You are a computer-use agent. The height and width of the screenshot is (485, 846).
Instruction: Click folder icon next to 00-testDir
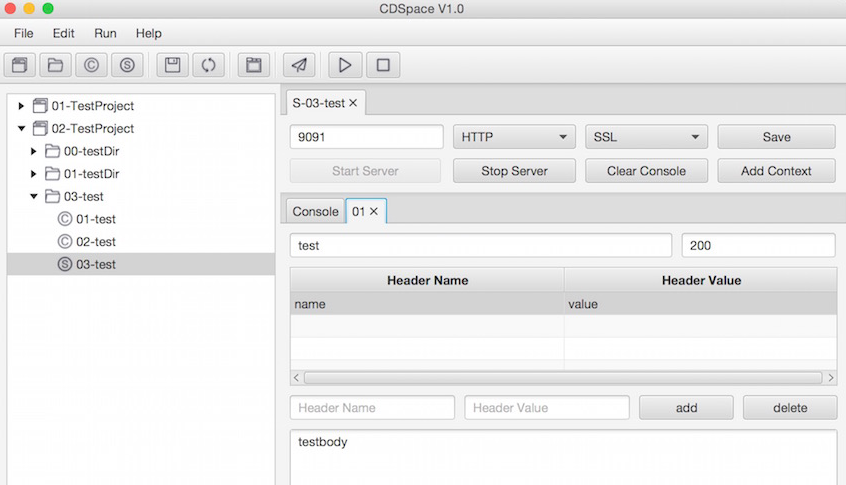[52, 151]
